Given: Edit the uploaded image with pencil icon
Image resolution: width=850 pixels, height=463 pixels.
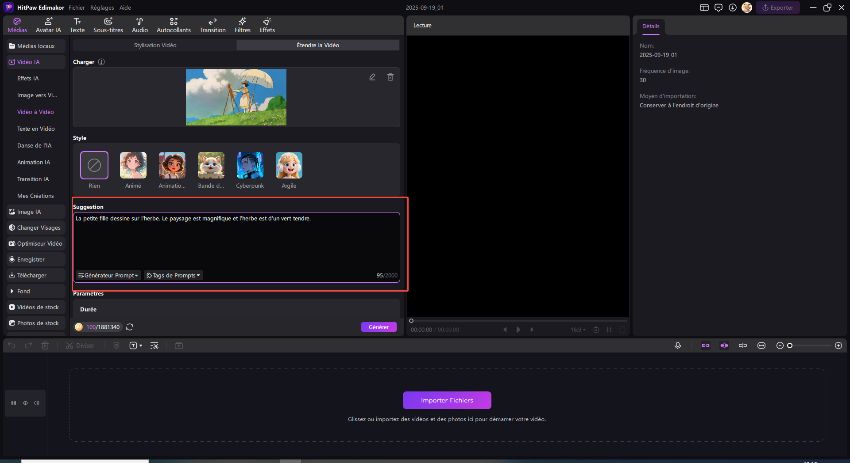Looking at the screenshot, I should [x=372, y=77].
